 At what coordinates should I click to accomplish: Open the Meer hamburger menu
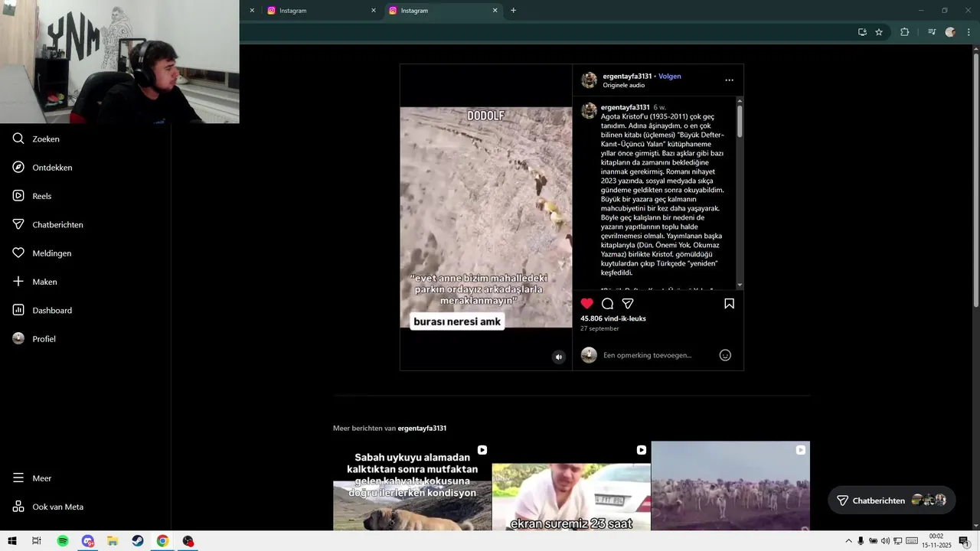click(31, 478)
